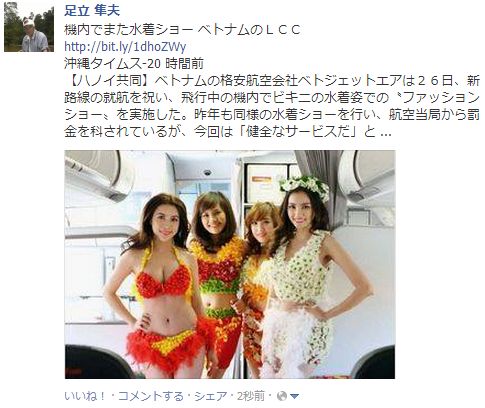
Task: Click the overhead bin in photo's top-left
Action: [95, 175]
